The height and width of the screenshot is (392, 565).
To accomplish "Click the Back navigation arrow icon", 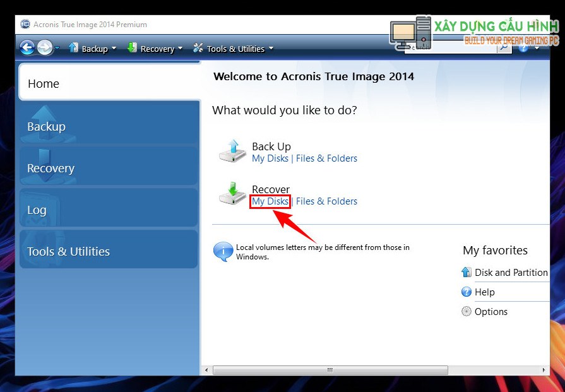I will pyautogui.click(x=27, y=48).
